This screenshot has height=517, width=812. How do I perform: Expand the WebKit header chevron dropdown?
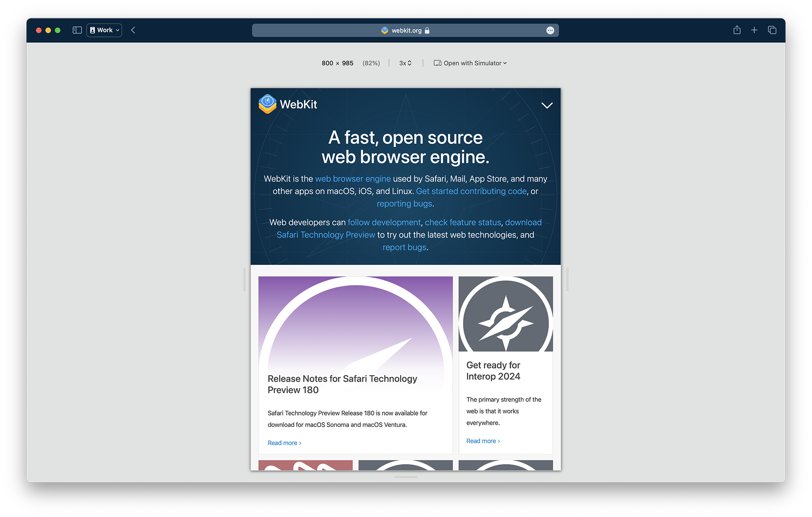[x=545, y=105]
